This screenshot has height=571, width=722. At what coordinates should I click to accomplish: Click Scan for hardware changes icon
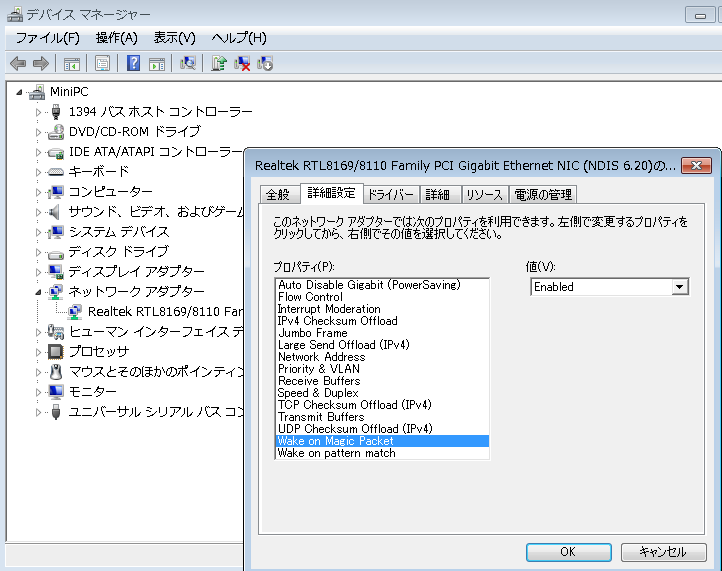pyautogui.click(x=187, y=63)
